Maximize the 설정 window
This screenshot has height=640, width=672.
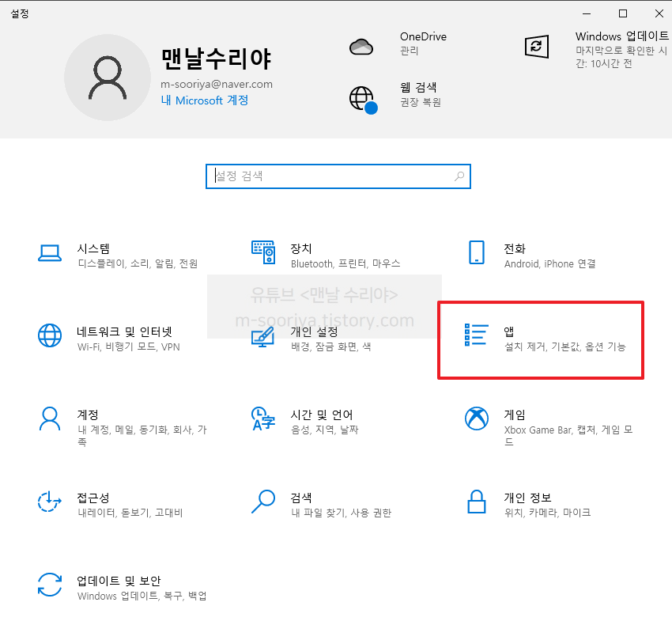pos(623,13)
